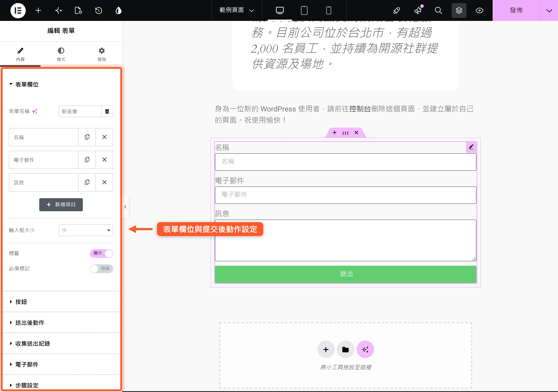Open the theme style droplet icon

click(118, 10)
